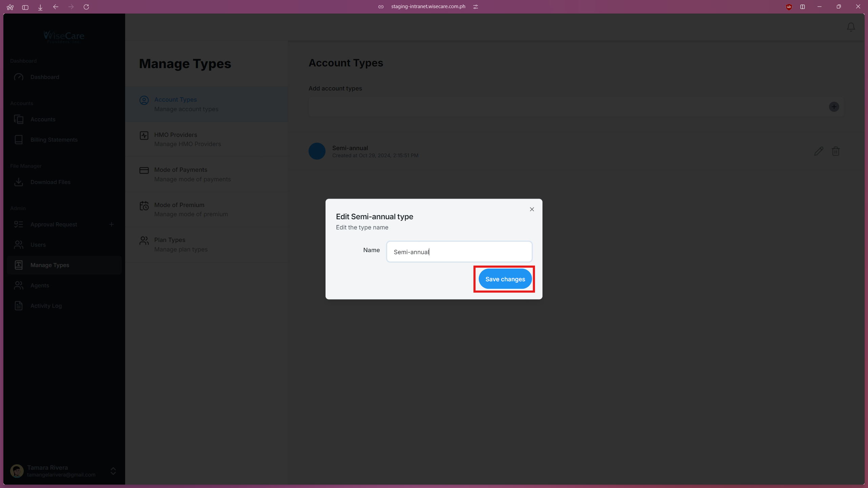Click the plus icon to add account type
868x488 pixels.
point(834,107)
